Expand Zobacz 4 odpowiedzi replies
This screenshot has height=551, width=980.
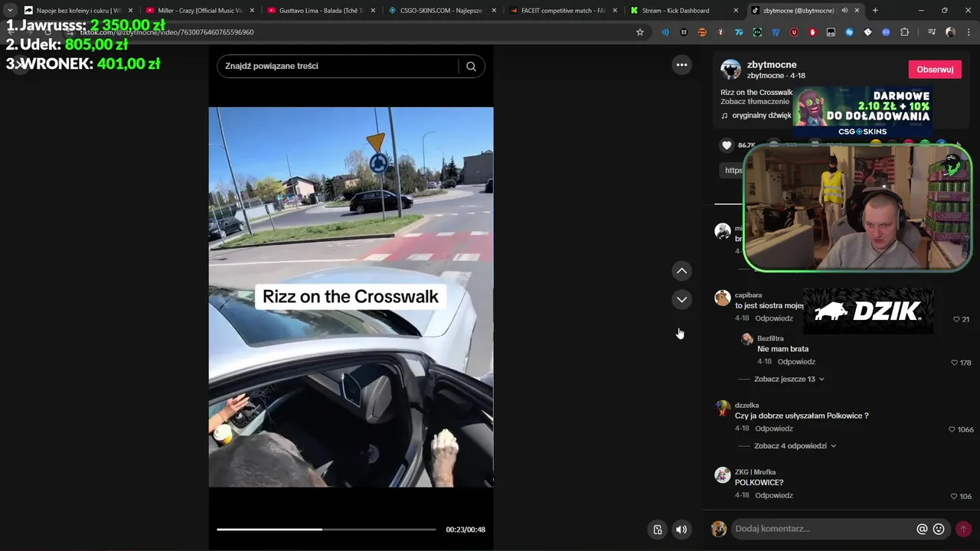point(795,445)
